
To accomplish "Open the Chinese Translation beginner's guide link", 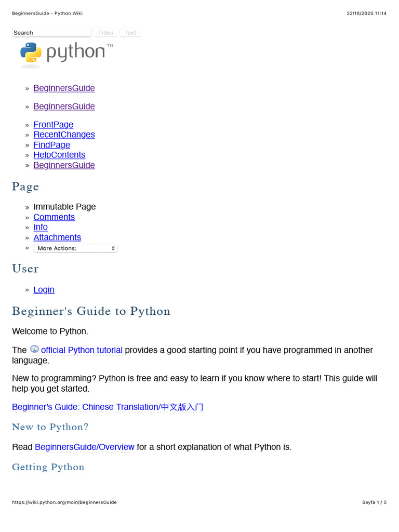I will 108,407.
